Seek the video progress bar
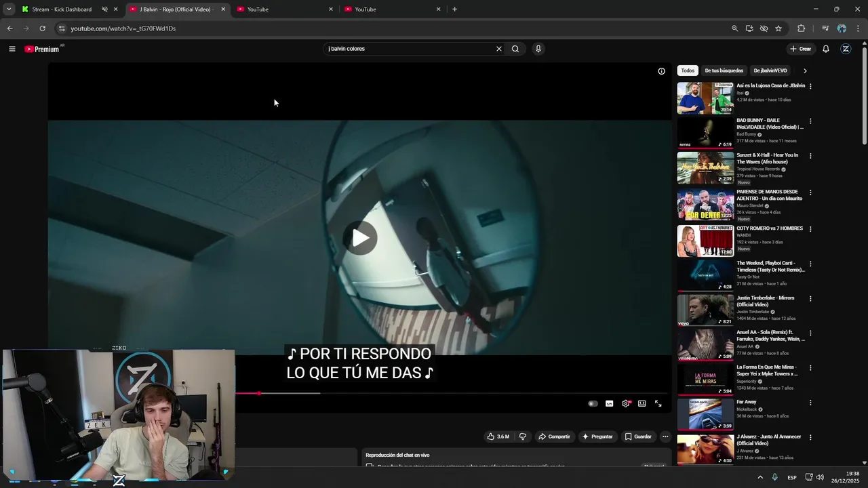This screenshot has height=488, width=868. tap(453, 393)
